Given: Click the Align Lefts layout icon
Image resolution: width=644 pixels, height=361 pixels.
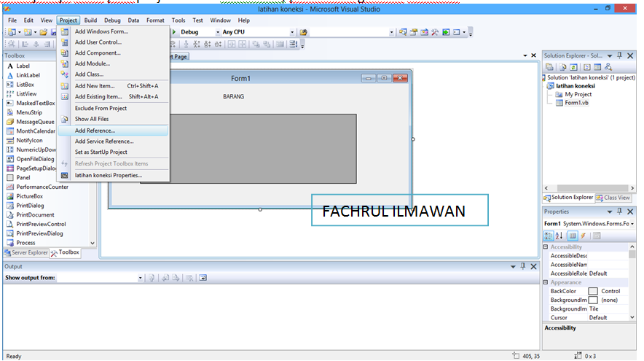Looking at the screenshot, I should pos(25,44).
